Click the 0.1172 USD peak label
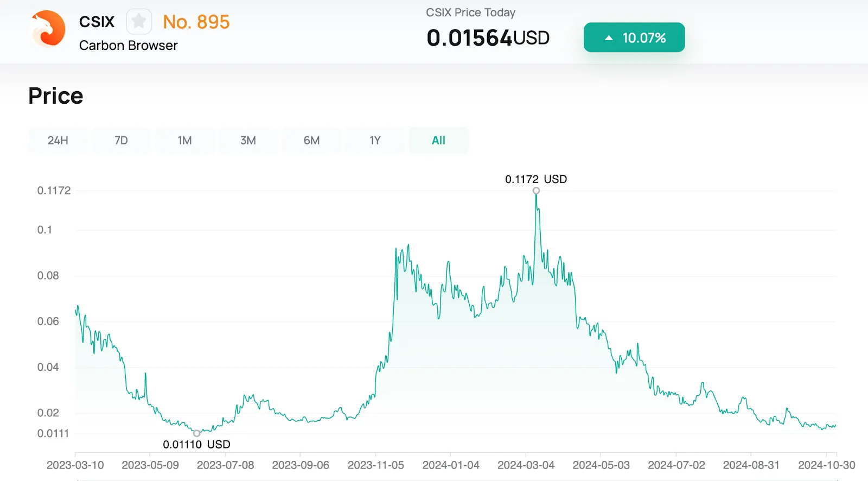 (536, 179)
